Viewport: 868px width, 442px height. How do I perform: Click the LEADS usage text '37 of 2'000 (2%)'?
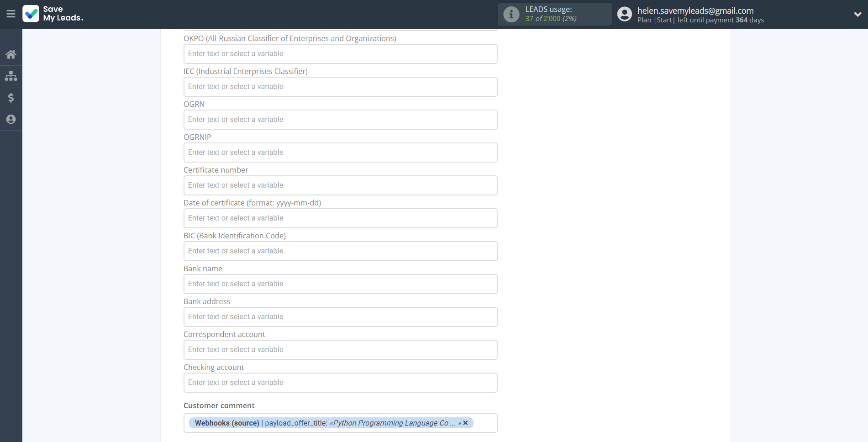[551, 19]
